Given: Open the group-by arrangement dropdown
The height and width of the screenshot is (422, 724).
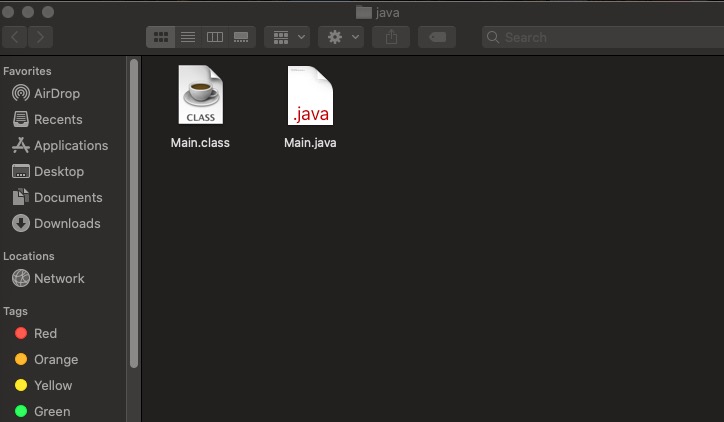Looking at the screenshot, I should tap(287, 37).
